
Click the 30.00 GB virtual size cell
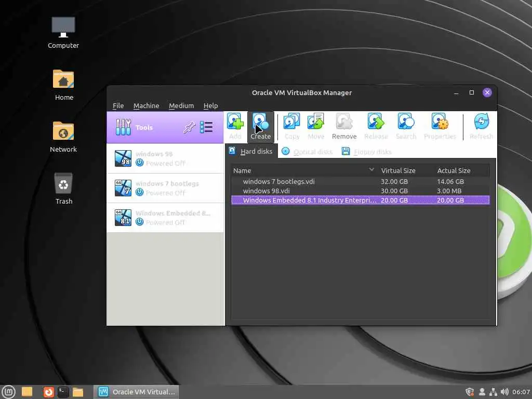[394, 191]
